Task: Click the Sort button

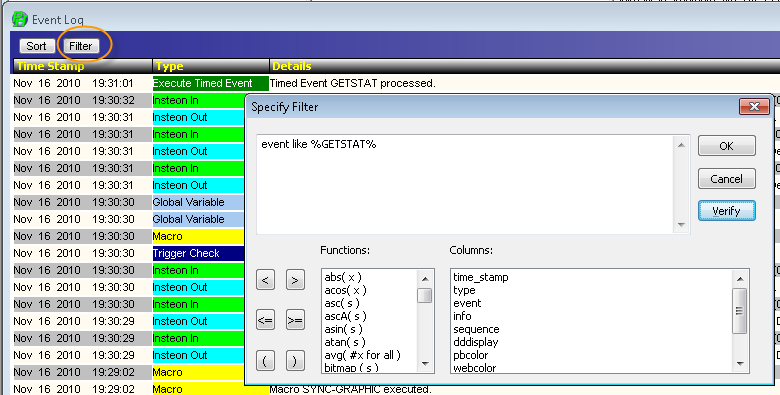Action: point(36,46)
